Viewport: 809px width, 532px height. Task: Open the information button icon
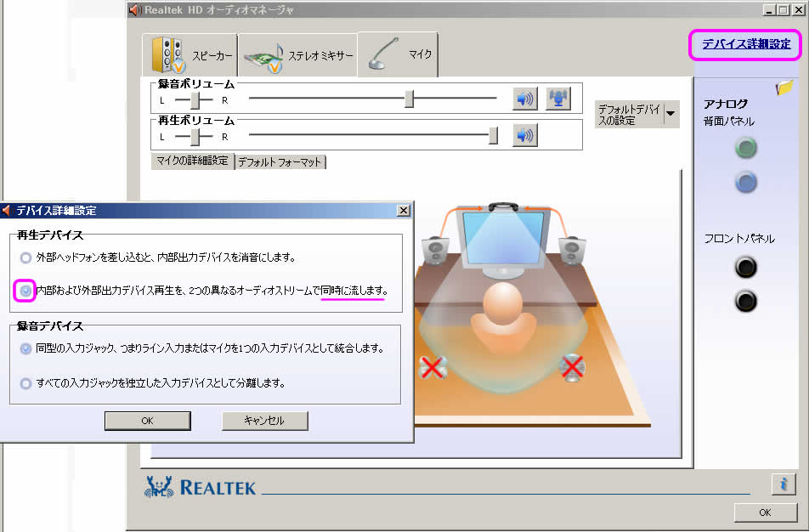click(x=784, y=484)
